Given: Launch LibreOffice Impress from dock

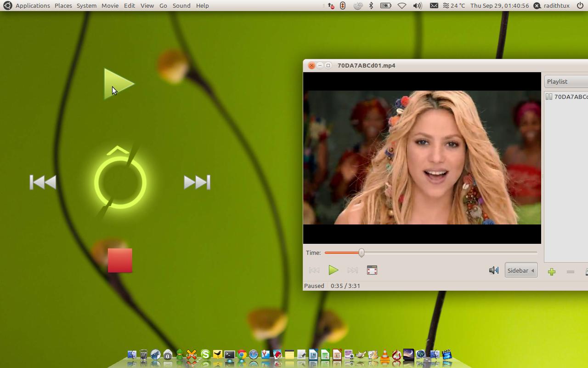Looking at the screenshot, I should (337, 355).
